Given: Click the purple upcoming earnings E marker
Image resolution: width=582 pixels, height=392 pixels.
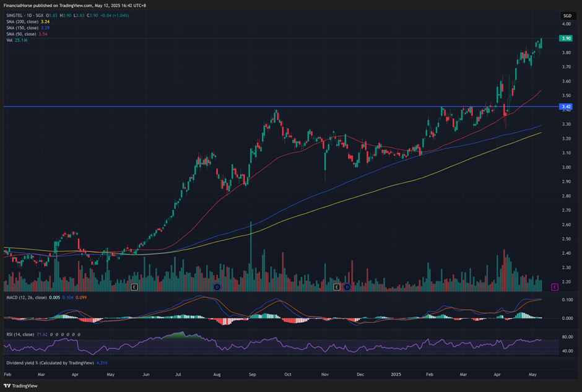Looking at the screenshot, I should [554, 287].
